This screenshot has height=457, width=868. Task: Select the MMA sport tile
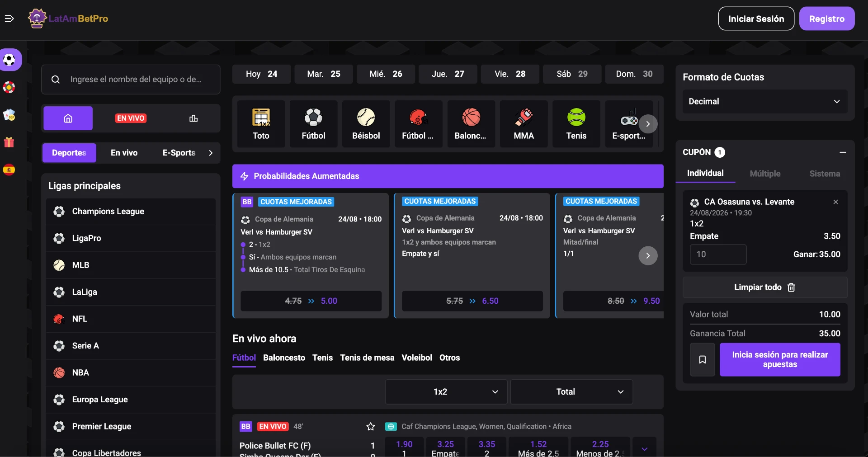524,124
